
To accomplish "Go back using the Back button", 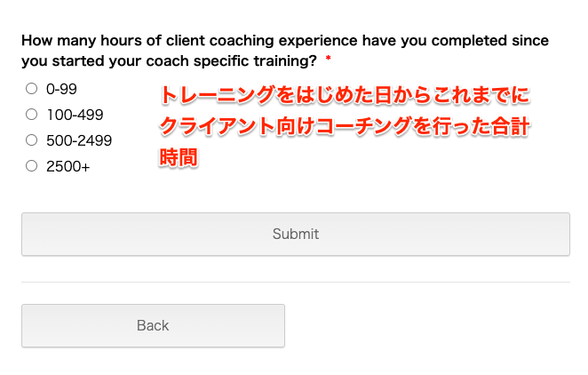I will pos(153,326).
